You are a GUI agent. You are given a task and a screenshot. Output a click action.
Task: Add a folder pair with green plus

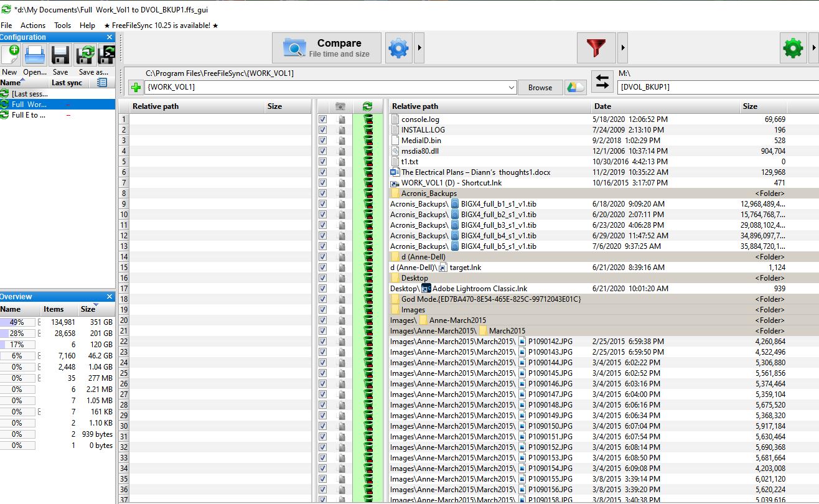pos(136,88)
